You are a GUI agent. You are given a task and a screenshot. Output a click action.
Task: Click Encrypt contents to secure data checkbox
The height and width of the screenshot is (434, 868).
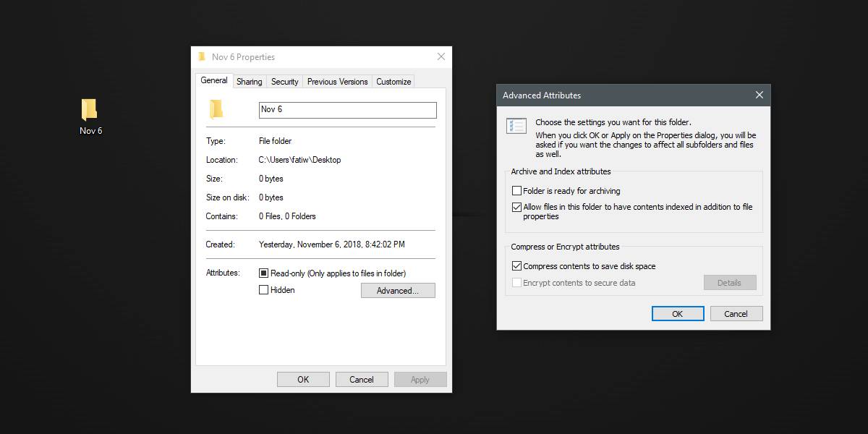[516, 283]
